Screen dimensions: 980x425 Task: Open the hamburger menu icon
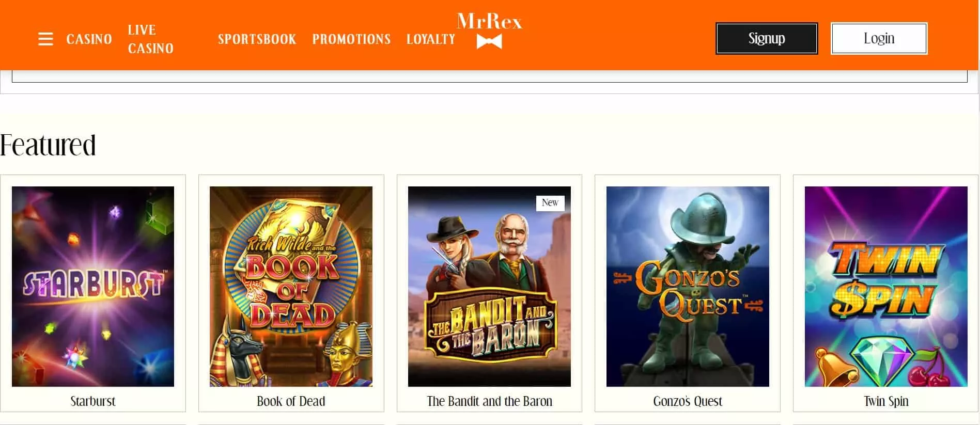click(x=45, y=39)
